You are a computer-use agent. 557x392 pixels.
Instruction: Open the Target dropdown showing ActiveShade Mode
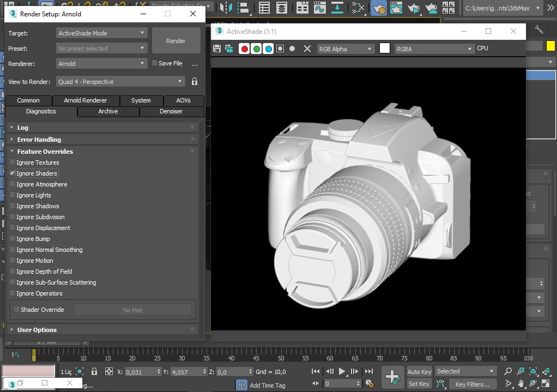coord(101,33)
